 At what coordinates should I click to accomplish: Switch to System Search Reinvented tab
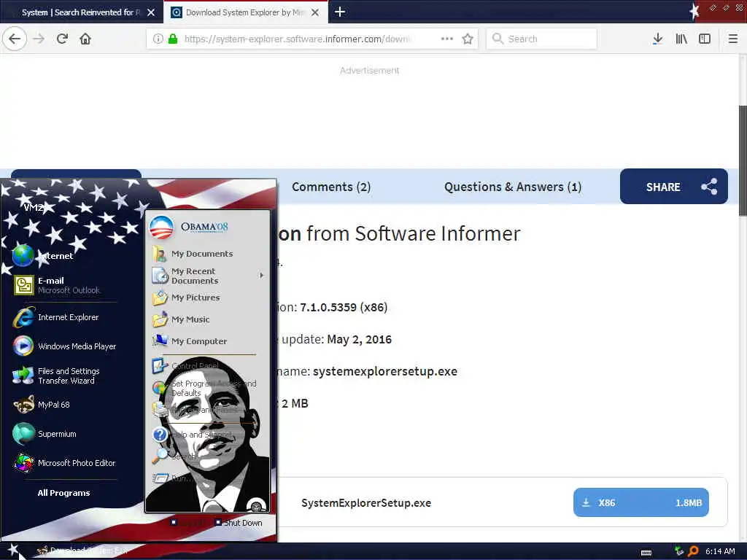pyautogui.click(x=81, y=12)
